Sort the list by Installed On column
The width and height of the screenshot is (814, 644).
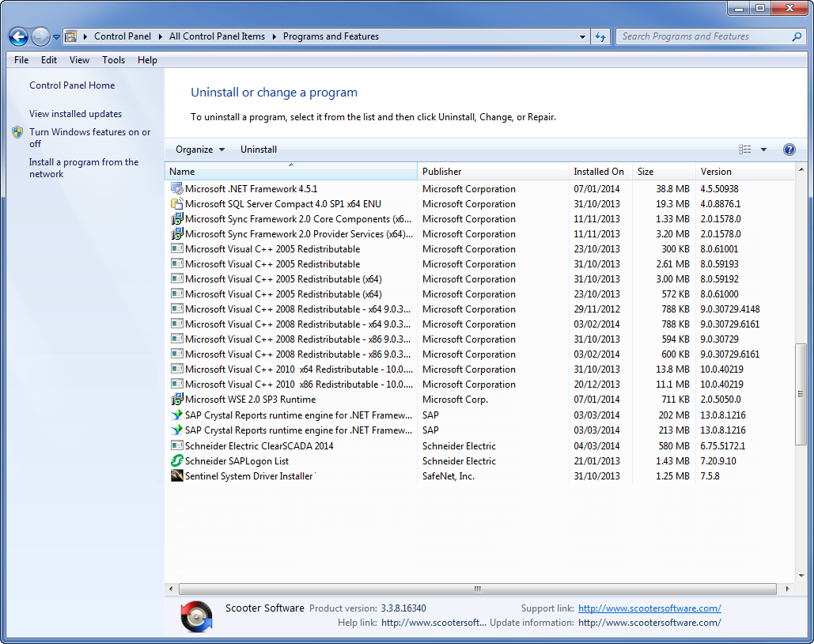click(x=600, y=172)
